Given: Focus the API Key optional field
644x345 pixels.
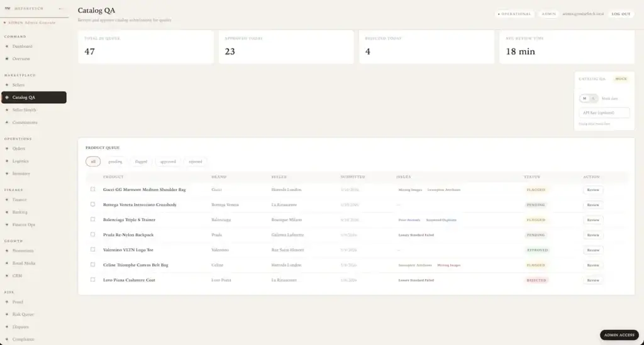Looking at the screenshot, I should [x=604, y=113].
